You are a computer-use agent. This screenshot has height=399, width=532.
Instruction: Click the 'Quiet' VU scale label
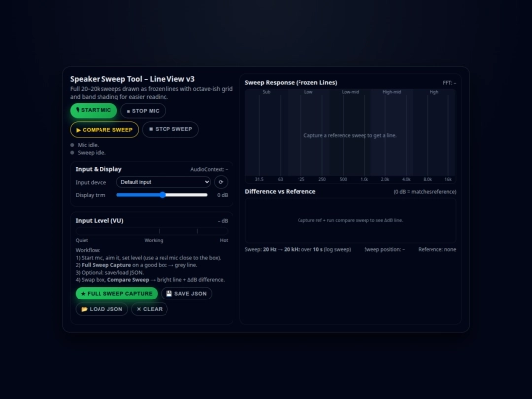point(82,241)
